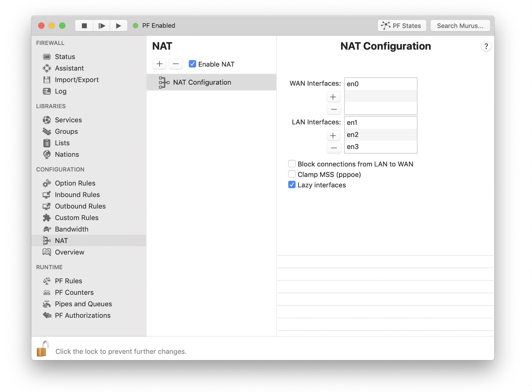Select en3 in LAN Interfaces list
The width and height of the screenshot is (532, 392).
point(381,147)
